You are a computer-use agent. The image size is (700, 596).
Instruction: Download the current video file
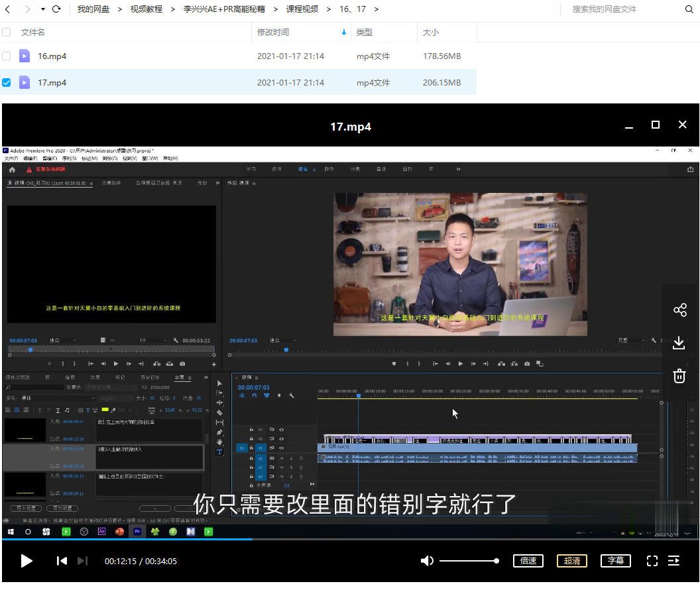coord(679,343)
